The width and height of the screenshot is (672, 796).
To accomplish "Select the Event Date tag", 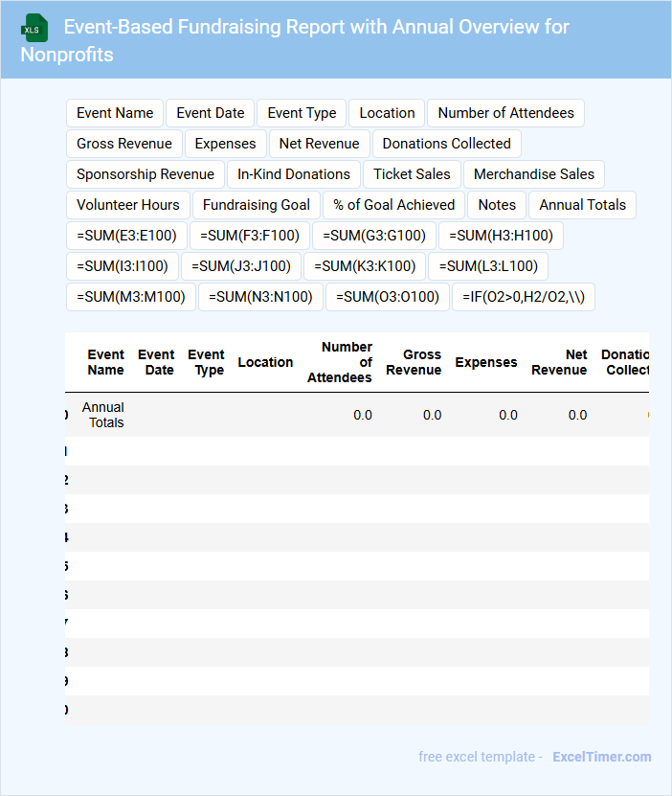I will 210,113.
